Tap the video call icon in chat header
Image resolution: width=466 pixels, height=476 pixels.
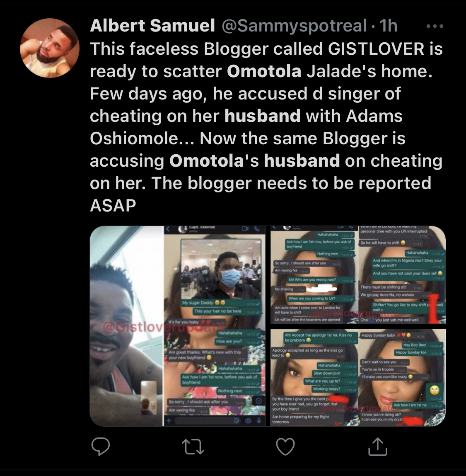click(244, 229)
